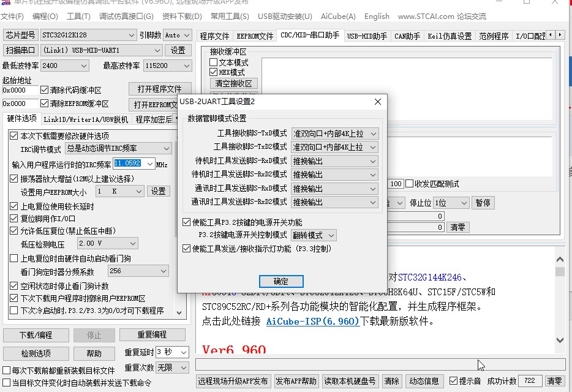Image resolution: width=572 pixels, height=392 pixels.
Task: Confirm with 确定 in USB-2UART工具设置2 dialog
Action: (x=281, y=281)
